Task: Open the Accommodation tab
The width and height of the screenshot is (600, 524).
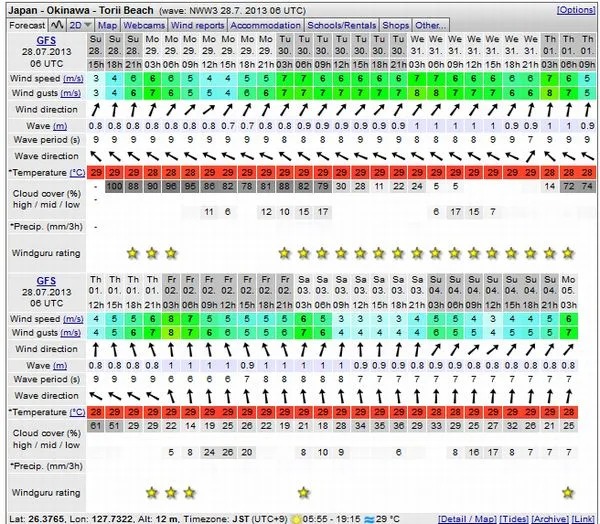Action: point(266,24)
